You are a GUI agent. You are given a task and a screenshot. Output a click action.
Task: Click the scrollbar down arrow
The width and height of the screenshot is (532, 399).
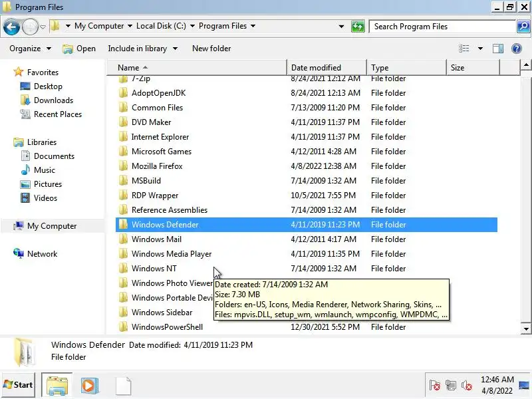click(x=526, y=329)
